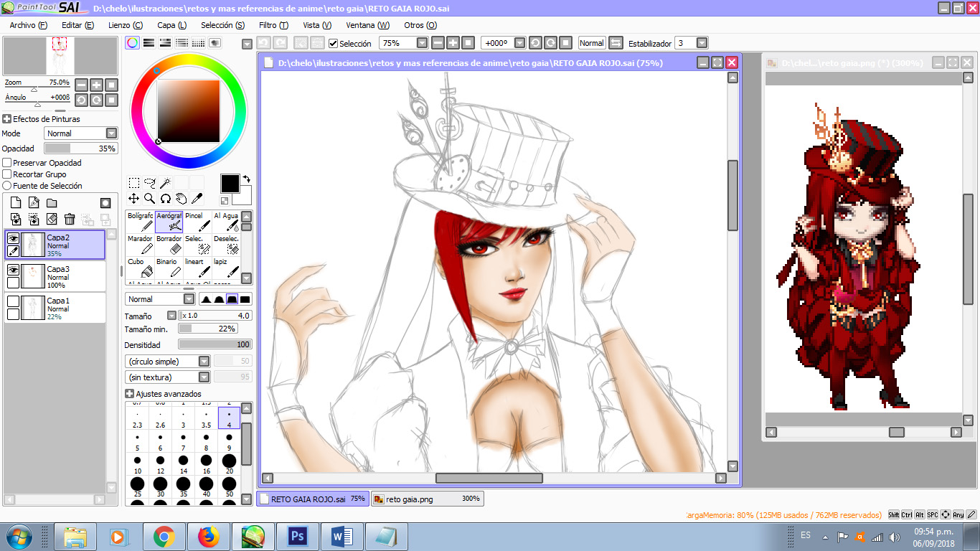
Task: Toggle the color wheel panel button
Action: pos(133,43)
